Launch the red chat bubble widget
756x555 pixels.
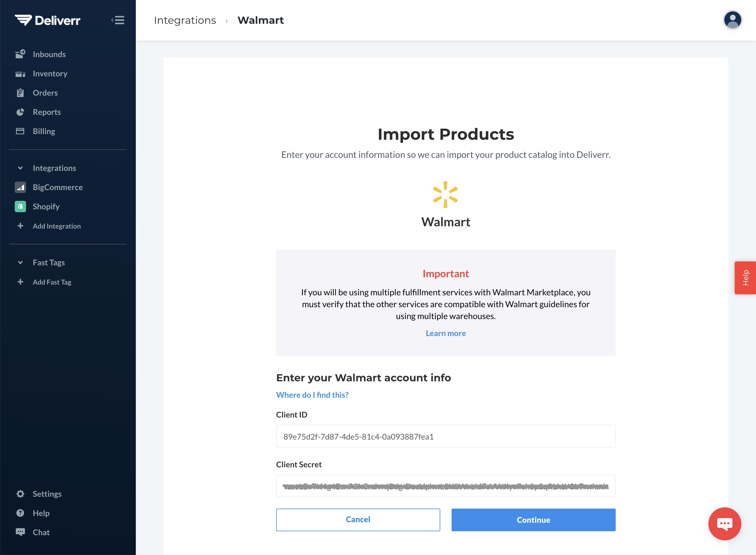click(x=724, y=524)
